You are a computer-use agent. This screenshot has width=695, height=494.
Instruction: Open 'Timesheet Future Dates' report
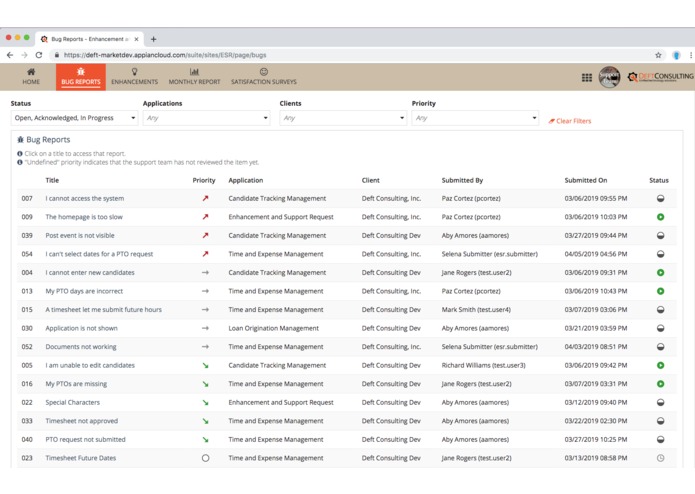81,458
